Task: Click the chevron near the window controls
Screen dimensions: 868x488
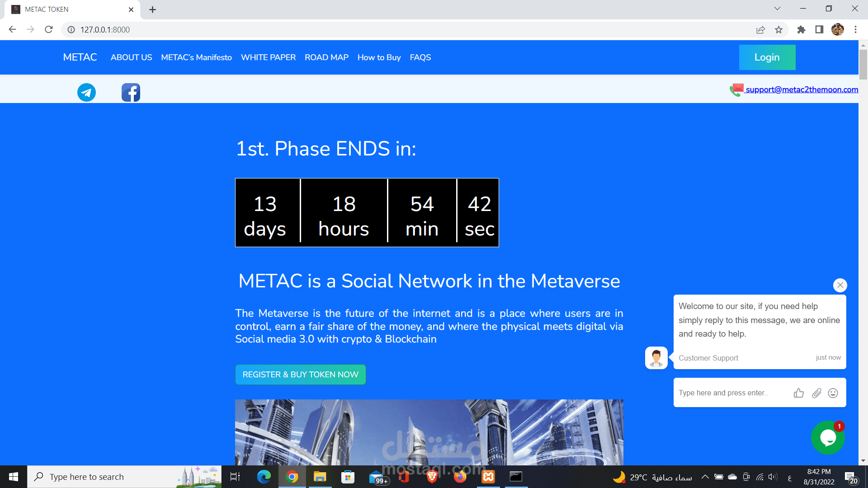Action: pos(777,8)
